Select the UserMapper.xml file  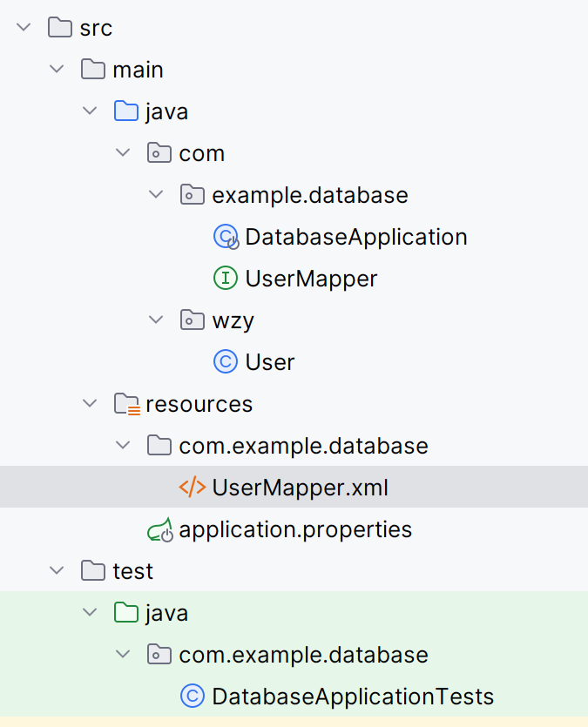tap(300, 488)
